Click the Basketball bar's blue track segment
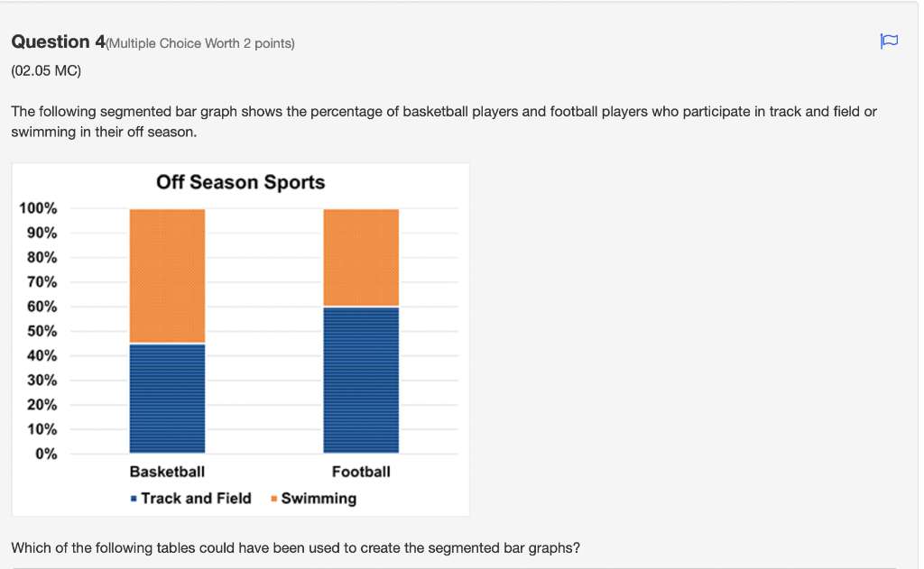Viewport: 924px width, 569px height. click(x=167, y=399)
